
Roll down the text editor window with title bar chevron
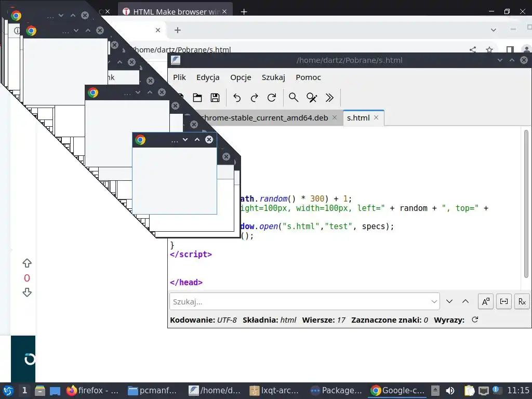500,60
